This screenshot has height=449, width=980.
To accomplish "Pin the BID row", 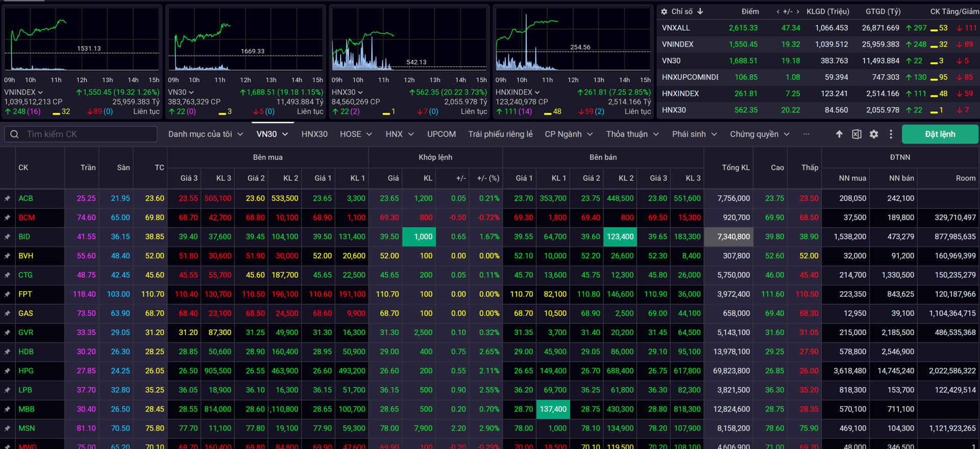I will pyautogui.click(x=8, y=237).
